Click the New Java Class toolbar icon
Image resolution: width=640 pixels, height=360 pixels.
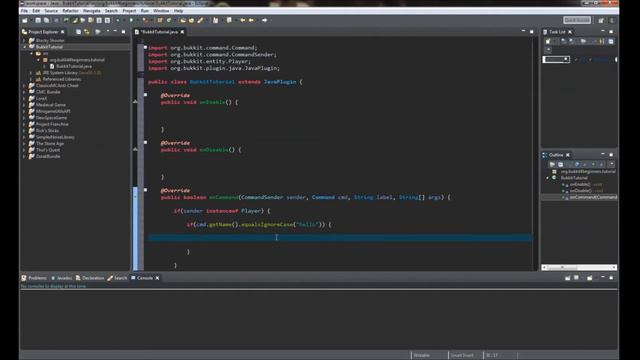(169, 20)
